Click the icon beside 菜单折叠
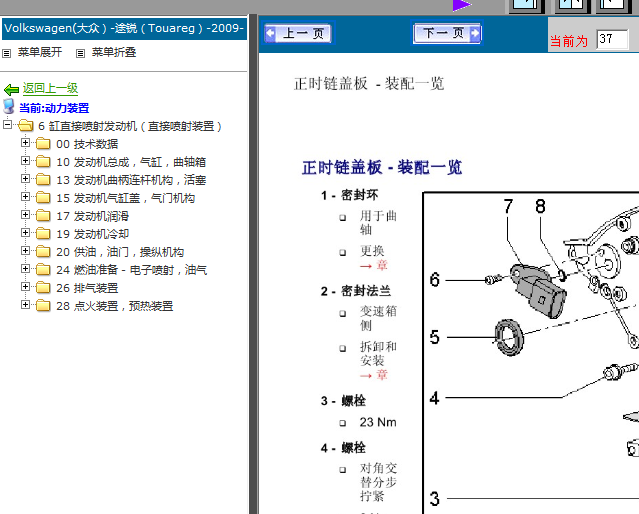Image resolution: width=639 pixels, height=514 pixels. (81, 53)
